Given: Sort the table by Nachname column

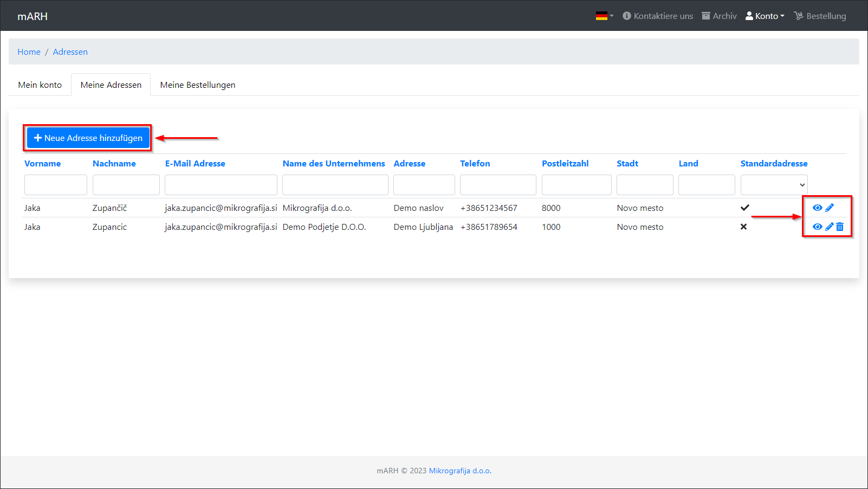Looking at the screenshot, I should (114, 164).
